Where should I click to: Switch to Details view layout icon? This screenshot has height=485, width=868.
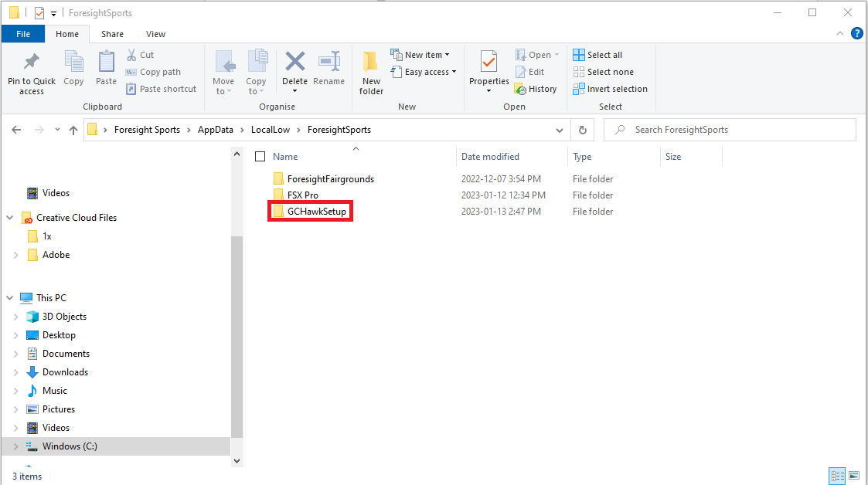[837, 476]
